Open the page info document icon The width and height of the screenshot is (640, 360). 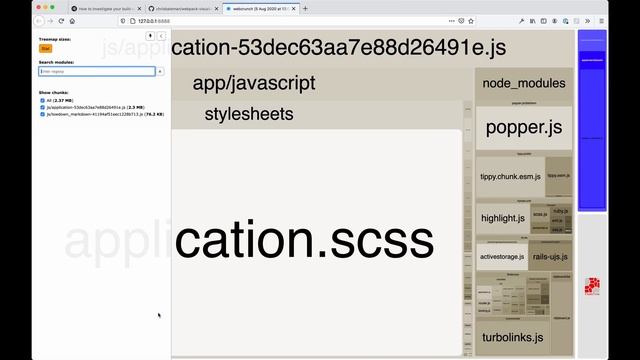(132, 21)
